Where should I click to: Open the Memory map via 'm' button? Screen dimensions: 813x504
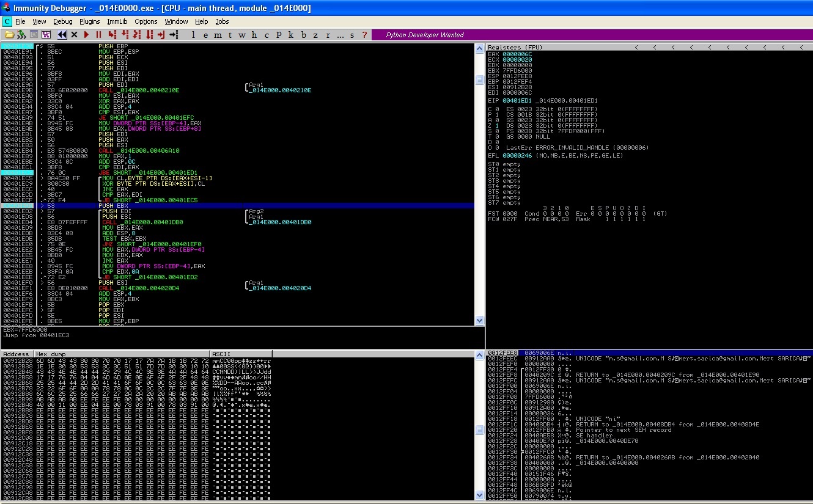(218, 35)
